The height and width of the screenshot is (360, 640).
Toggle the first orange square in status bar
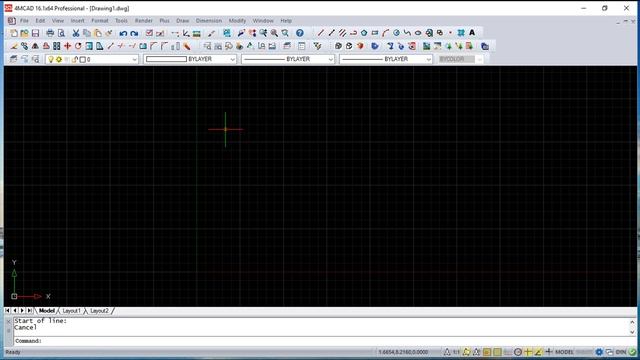tap(487, 352)
